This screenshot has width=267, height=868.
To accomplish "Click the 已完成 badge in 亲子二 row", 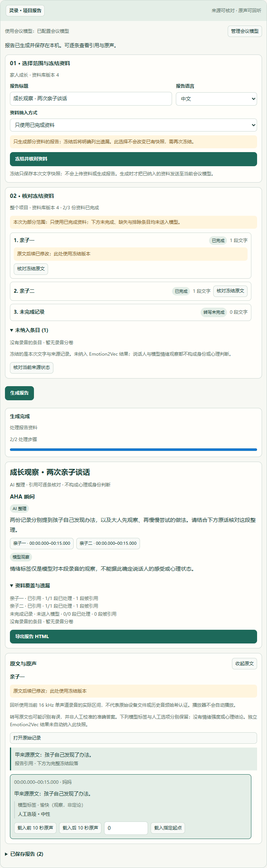I will coord(181,291).
